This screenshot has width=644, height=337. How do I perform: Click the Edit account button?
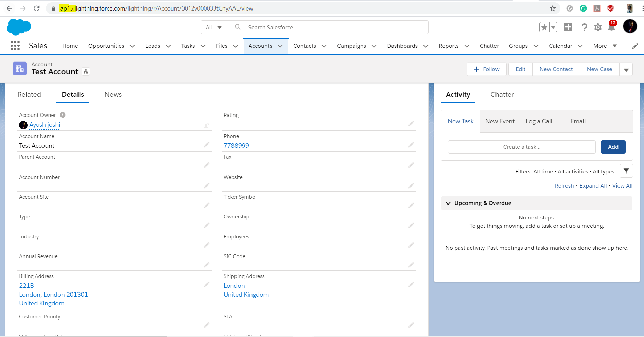(520, 69)
